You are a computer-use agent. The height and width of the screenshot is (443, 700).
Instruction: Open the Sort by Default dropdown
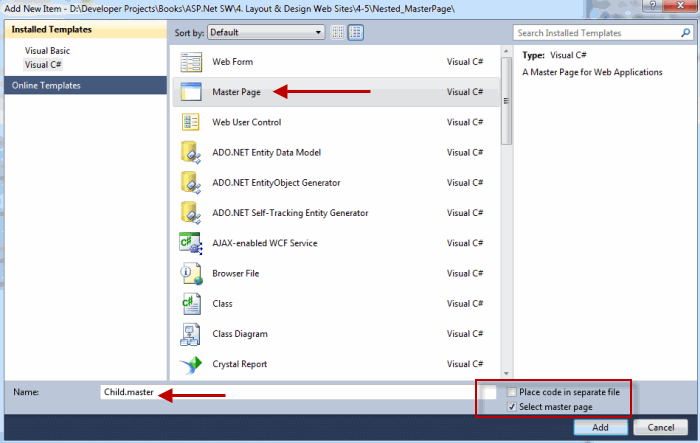pyautogui.click(x=266, y=32)
